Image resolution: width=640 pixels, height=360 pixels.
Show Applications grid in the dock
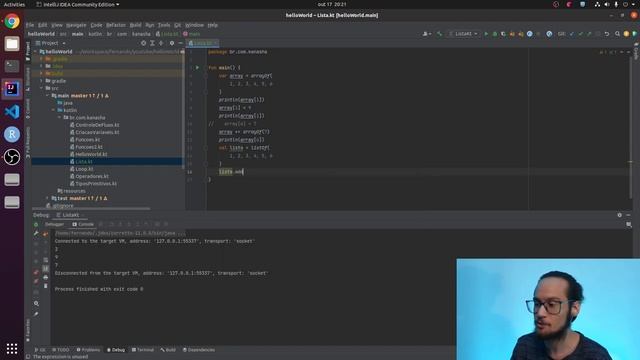12,348
